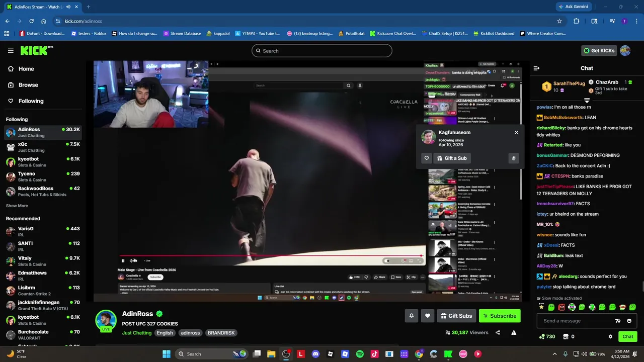Report the stream with warning triangle icon

[x=514, y=332]
